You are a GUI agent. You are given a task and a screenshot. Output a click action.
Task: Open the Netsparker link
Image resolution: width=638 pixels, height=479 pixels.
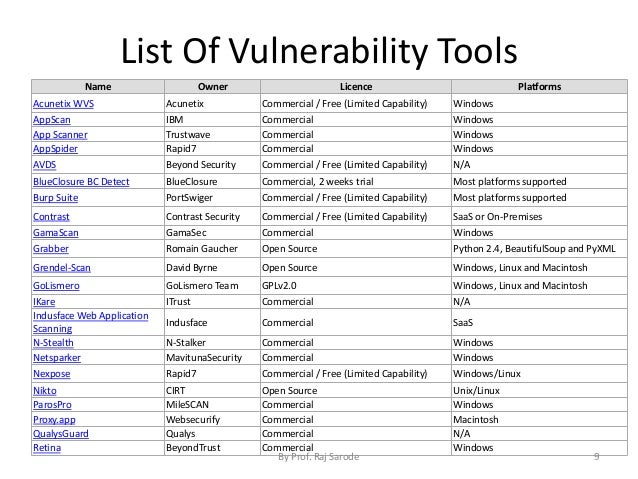point(57,358)
